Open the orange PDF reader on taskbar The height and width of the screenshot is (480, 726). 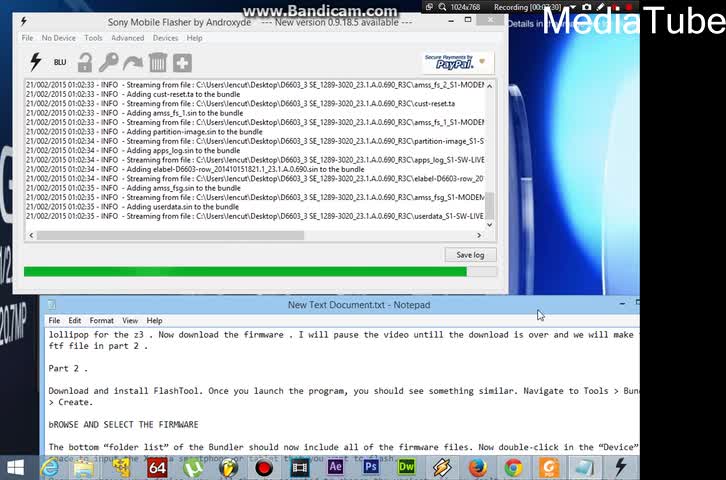click(549, 468)
